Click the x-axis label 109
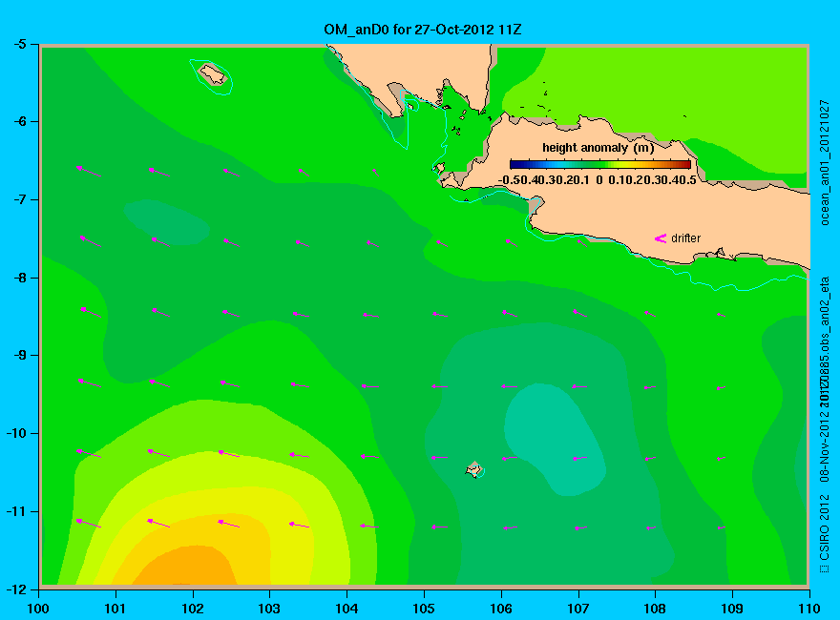This screenshot has width=840, height=620. (x=732, y=609)
